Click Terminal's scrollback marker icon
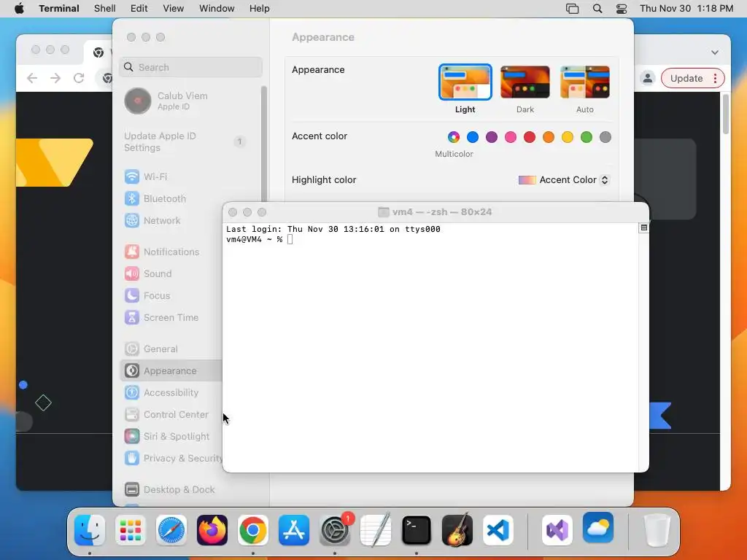Viewport: 747px width, 560px height. tap(643, 228)
